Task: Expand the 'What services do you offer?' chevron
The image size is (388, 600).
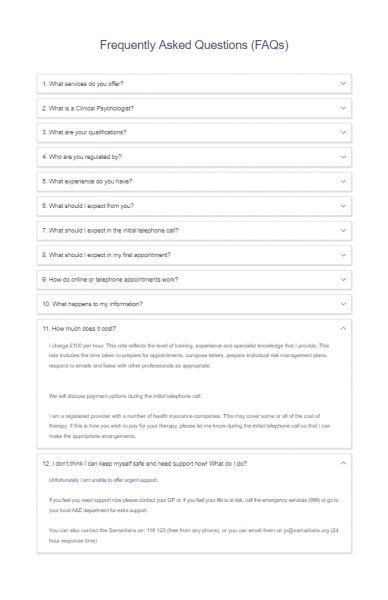Action: pos(343,83)
